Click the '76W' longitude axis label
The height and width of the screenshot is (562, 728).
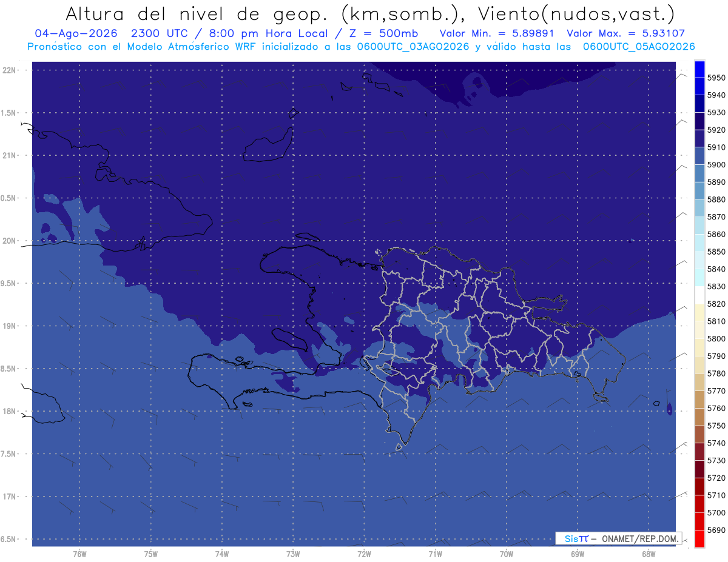click(79, 555)
